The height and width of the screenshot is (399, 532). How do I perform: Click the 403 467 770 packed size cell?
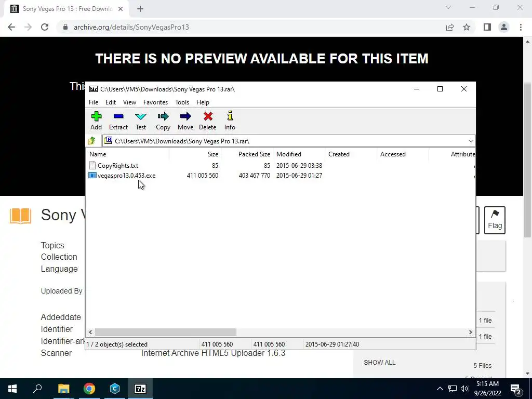pyautogui.click(x=255, y=176)
